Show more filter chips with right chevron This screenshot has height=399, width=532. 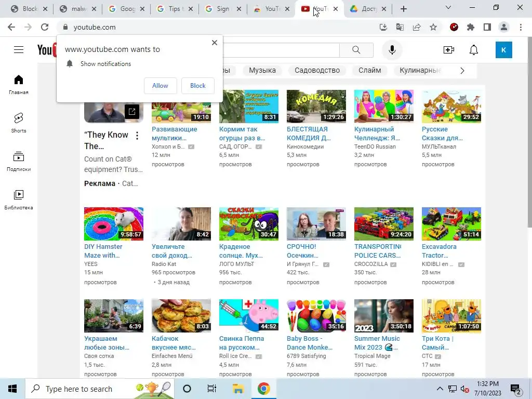pyautogui.click(x=462, y=71)
